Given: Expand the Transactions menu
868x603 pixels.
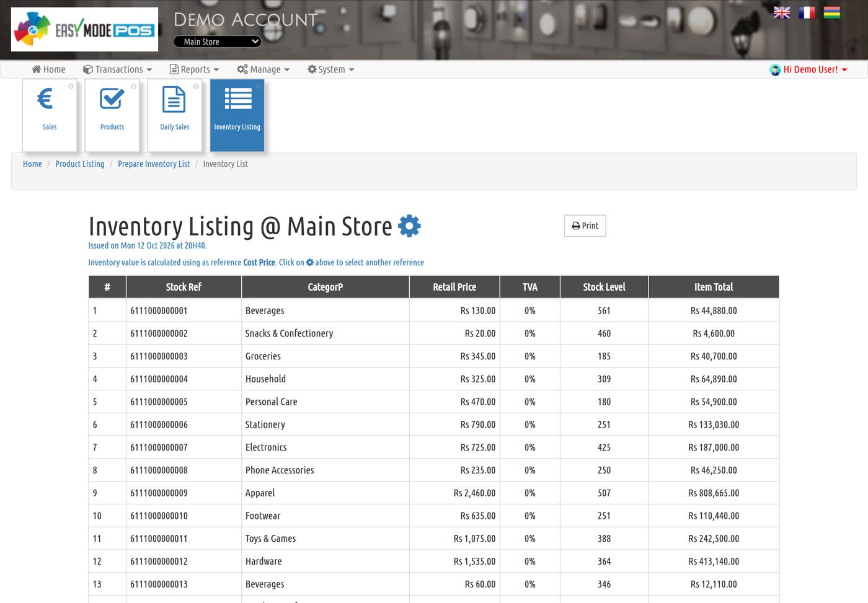Looking at the screenshot, I should click(117, 69).
